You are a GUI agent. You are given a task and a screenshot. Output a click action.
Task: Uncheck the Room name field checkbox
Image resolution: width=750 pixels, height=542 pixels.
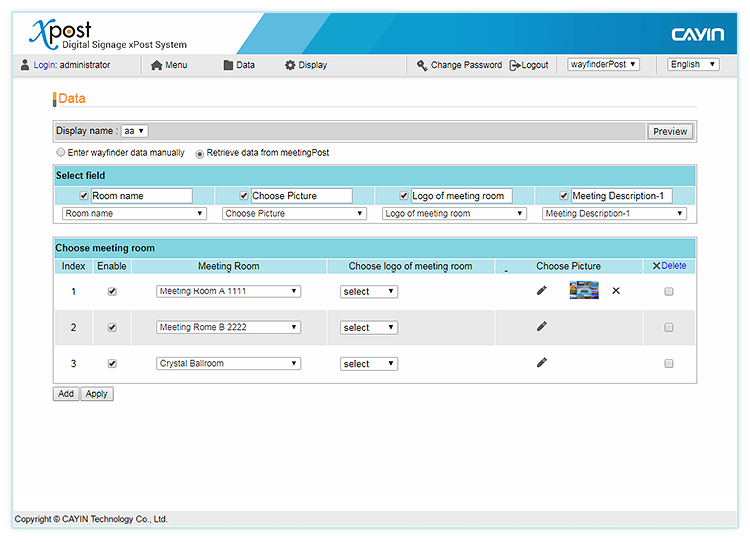pyautogui.click(x=84, y=196)
